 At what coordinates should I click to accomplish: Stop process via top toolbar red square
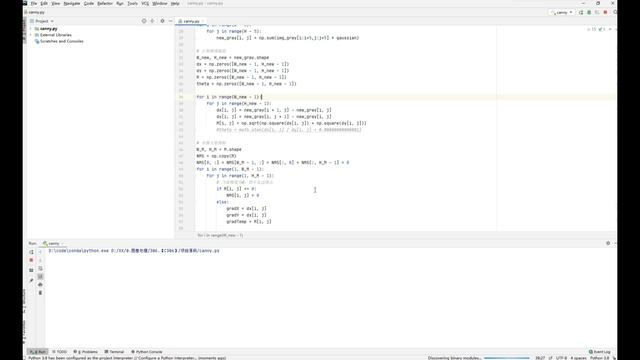coord(605,12)
